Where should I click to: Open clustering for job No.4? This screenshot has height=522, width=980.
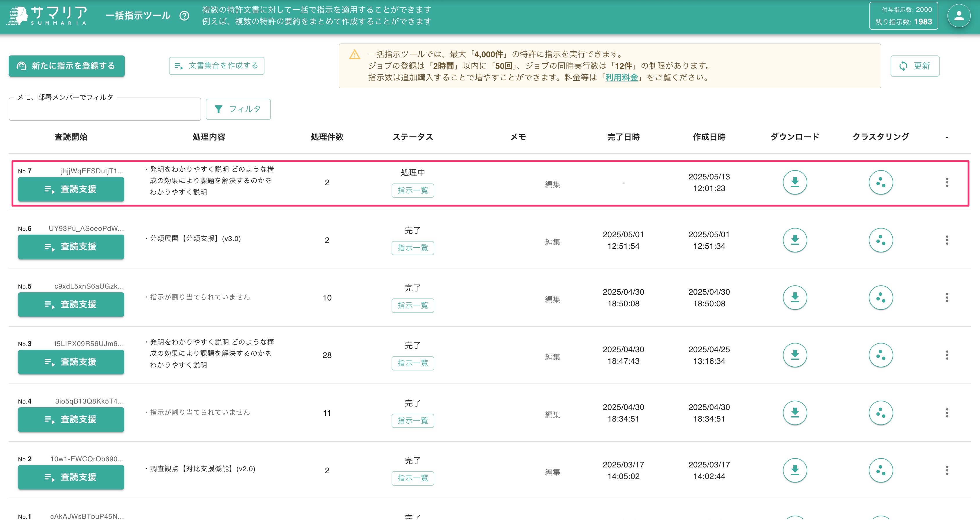coord(880,413)
